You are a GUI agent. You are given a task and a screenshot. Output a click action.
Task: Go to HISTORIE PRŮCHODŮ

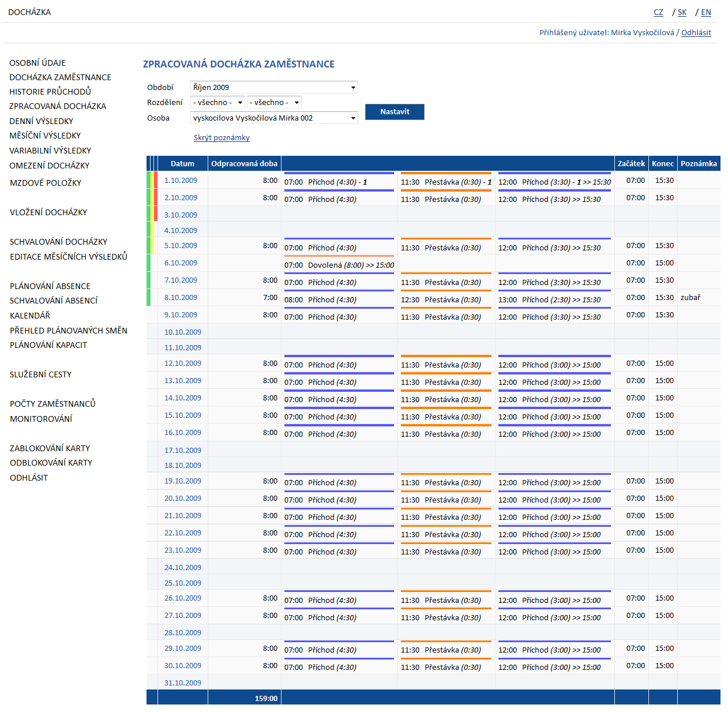pos(50,92)
